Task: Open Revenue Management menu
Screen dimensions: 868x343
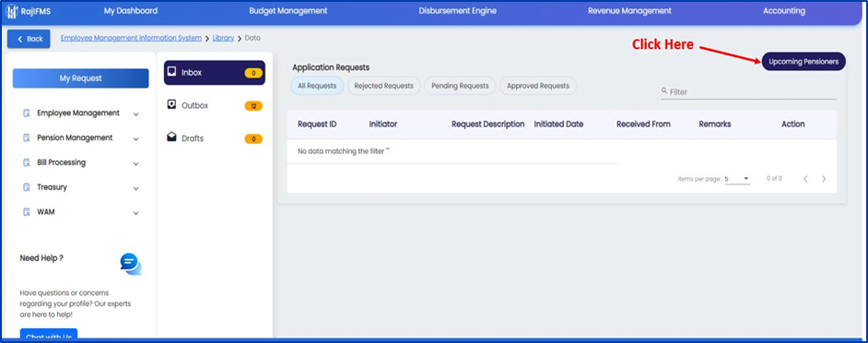Action: point(629,10)
